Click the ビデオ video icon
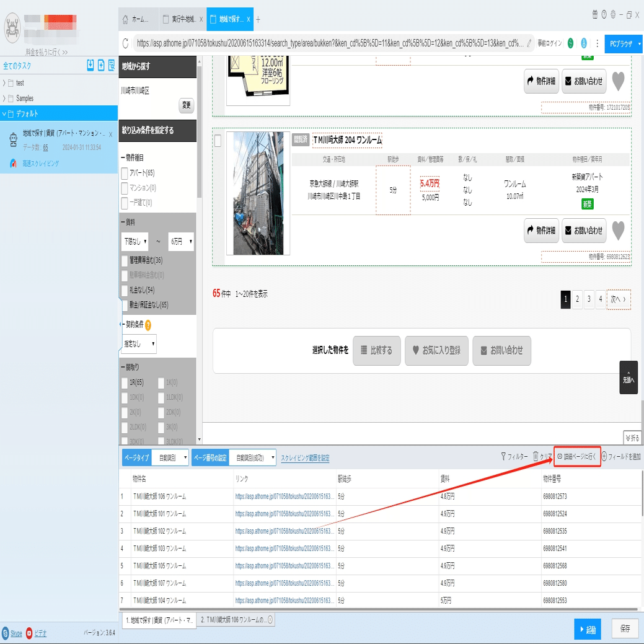 [x=29, y=633]
